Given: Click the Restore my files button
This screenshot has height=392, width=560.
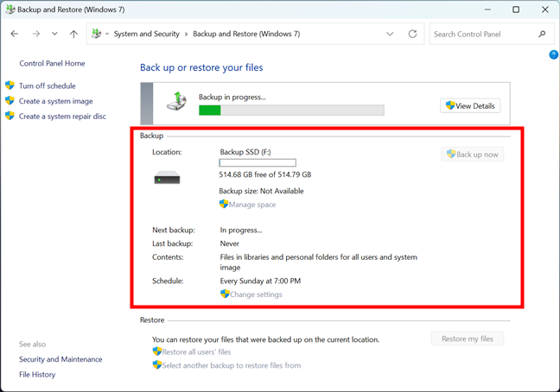Looking at the screenshot, I should 468,338.
